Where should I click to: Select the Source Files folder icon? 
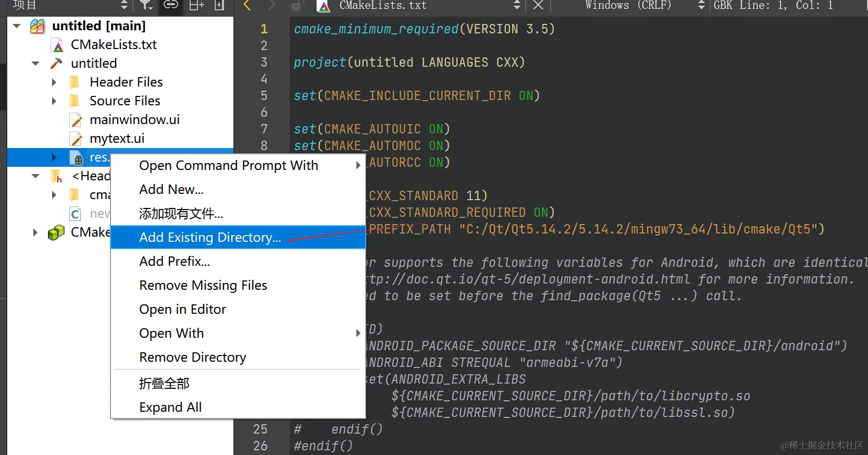click(75, 101)
